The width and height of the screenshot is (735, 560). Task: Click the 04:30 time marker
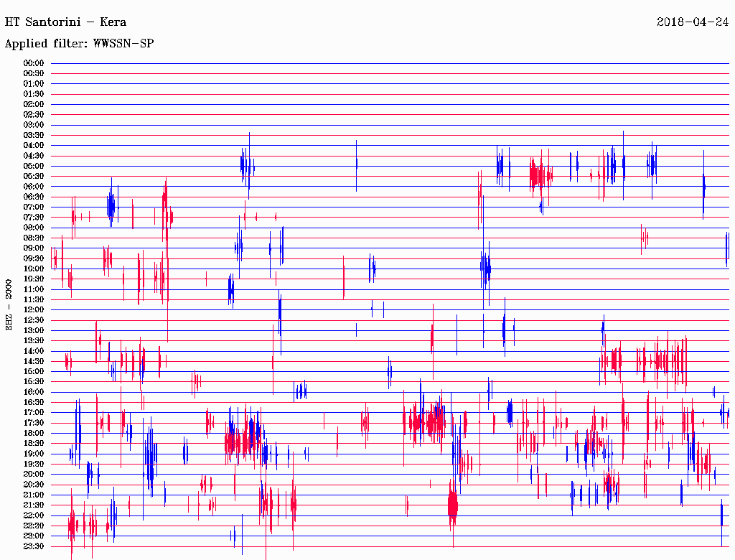click(34, 156)
